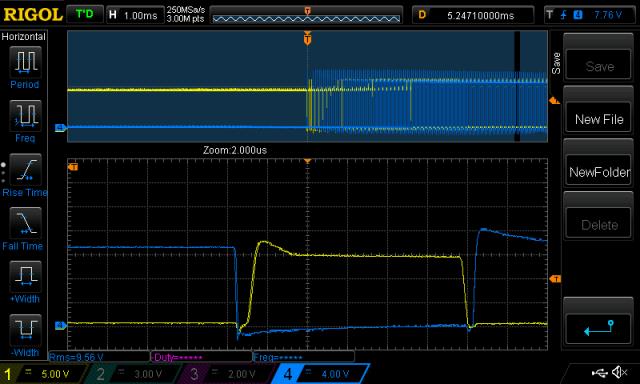
Task: Select the Period measurement icon
Action: 25,62
